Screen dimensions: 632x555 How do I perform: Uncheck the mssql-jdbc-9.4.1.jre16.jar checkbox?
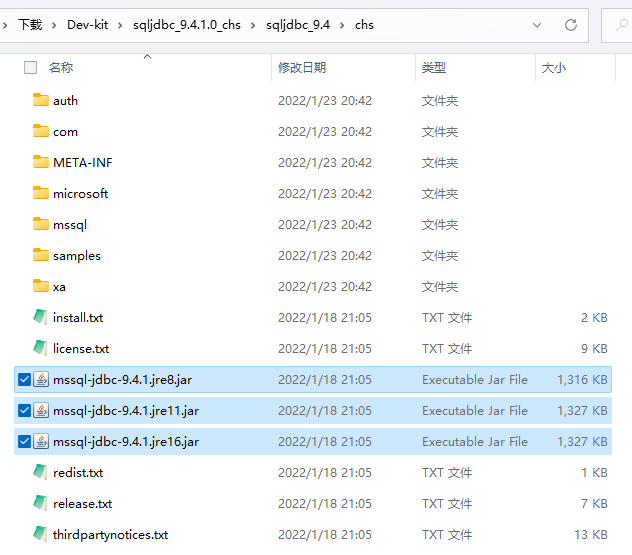coord(24,441)
